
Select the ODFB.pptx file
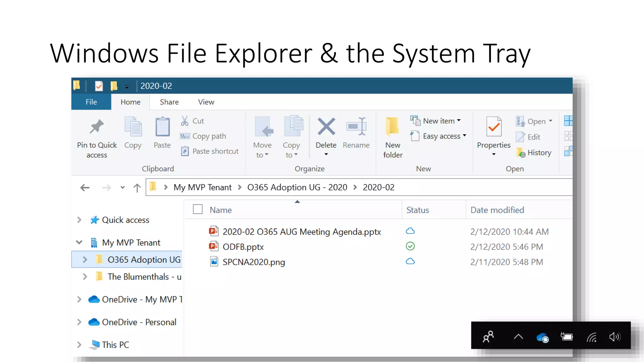pyautogui.click(x=236, y=247)
